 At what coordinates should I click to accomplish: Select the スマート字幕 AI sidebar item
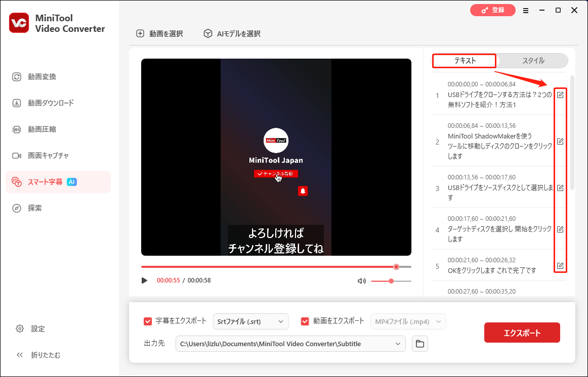[x=58, y=182]
